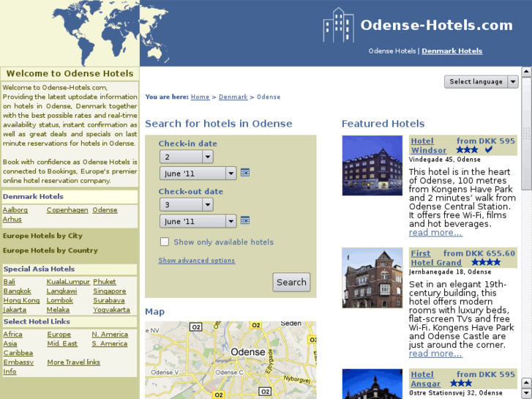Click the vertical scrollbar thumb
The height and width of the screenshot is (399, 532).
pyautogui.click(x=526, y=133)
